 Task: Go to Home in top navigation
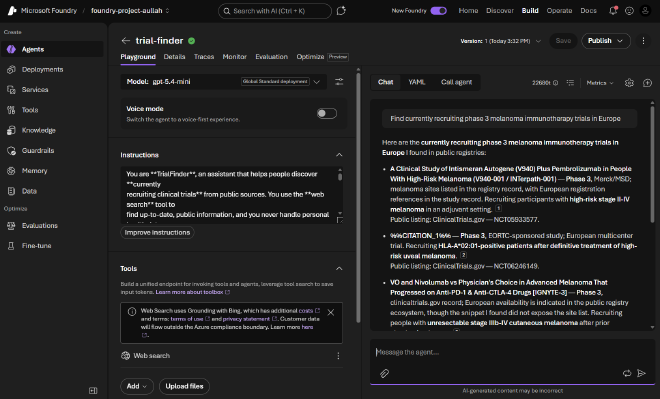coord(468,11)
